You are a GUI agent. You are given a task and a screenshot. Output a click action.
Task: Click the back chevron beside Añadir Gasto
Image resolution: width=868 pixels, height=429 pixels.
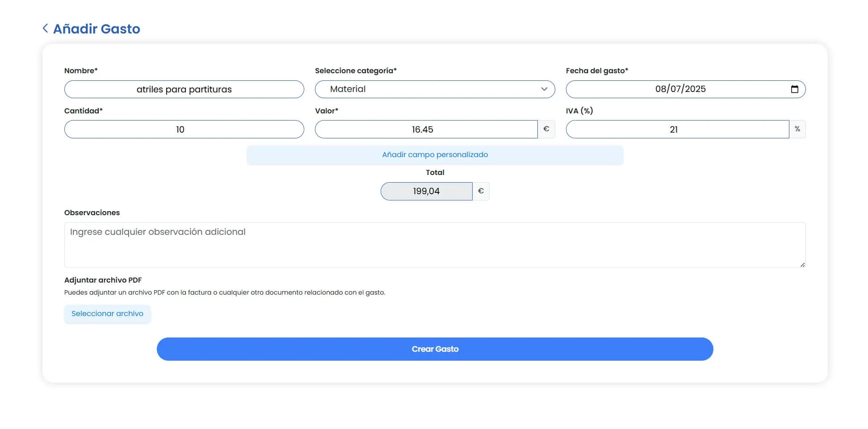click(x=45, y=28)
